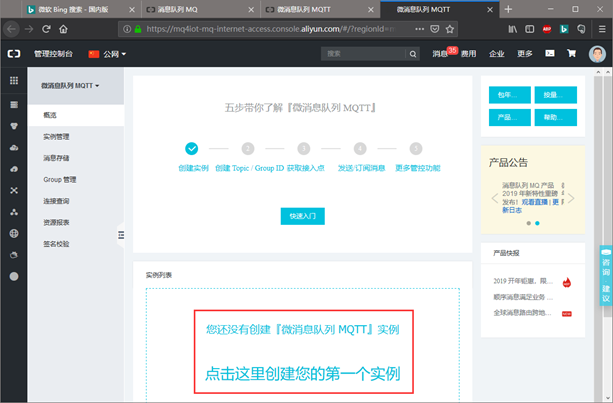
Task: Select 概览 in the left menu
Action: (76, 115)
